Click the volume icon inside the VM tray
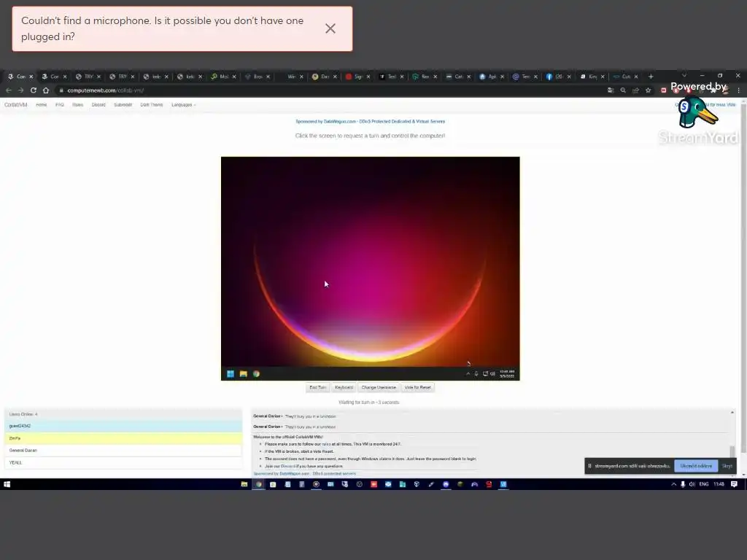 tap(493, 374)
